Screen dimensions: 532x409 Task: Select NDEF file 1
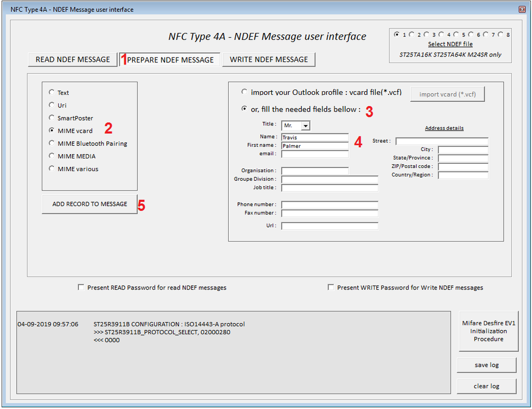(x=396, y=34)
